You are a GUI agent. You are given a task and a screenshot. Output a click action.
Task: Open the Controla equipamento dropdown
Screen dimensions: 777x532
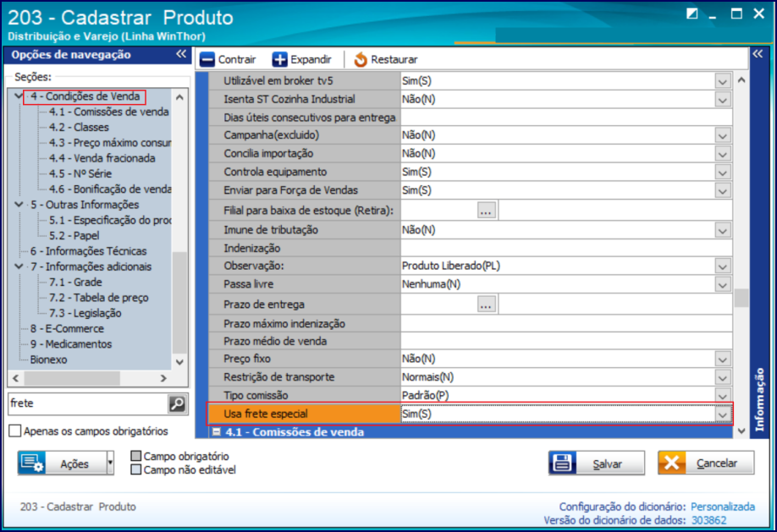click(x=723, y=172)
